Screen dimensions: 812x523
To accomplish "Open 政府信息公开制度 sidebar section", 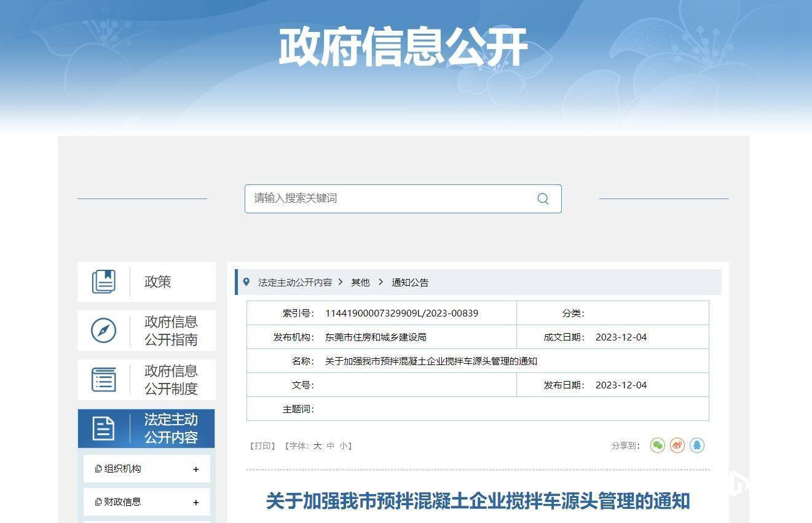I will [x=146, y=379].
